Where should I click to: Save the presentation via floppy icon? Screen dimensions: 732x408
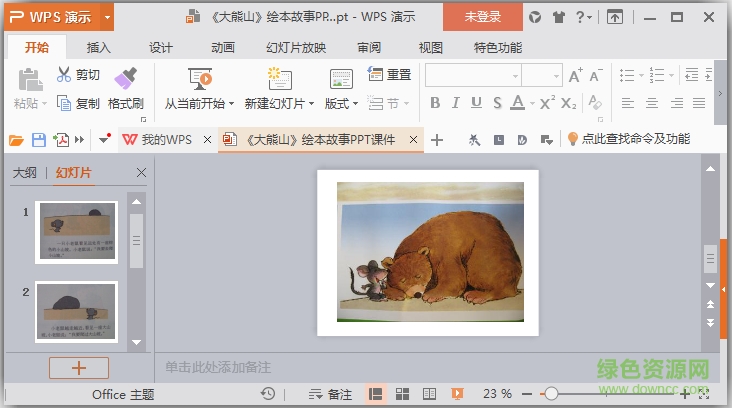click(x=39, y=140)
